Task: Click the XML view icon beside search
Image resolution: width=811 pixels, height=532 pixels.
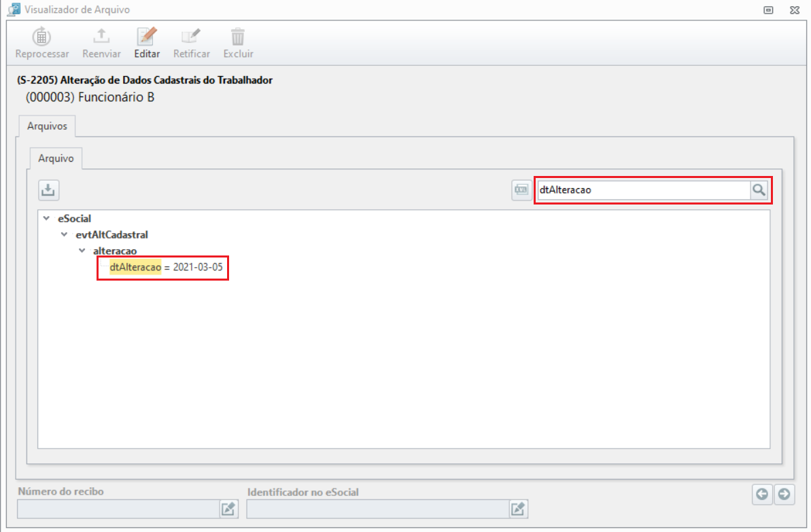Action: 521,190
